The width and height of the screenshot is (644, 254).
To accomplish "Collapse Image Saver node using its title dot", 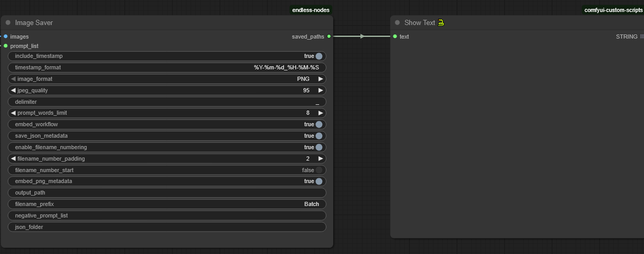I will click(x=8, y=23).
